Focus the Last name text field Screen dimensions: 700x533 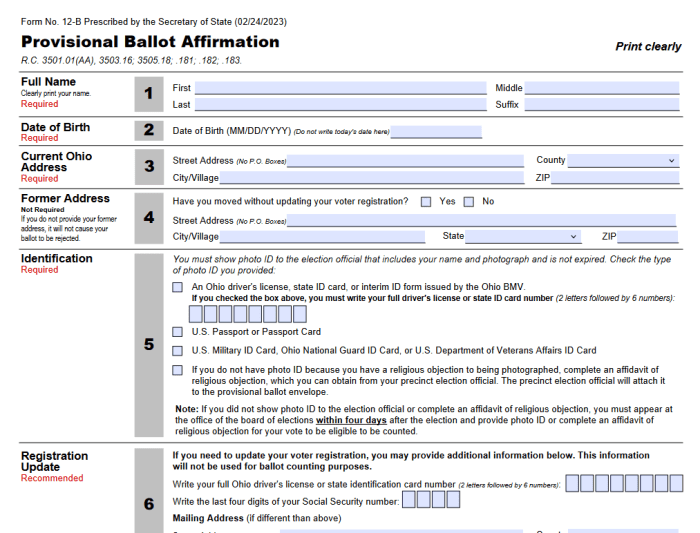coord(339,104)
